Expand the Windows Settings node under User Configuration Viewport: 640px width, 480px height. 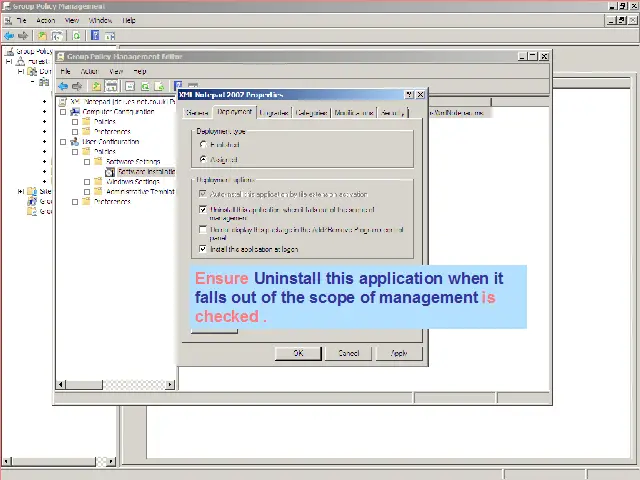tap(87, 182)
